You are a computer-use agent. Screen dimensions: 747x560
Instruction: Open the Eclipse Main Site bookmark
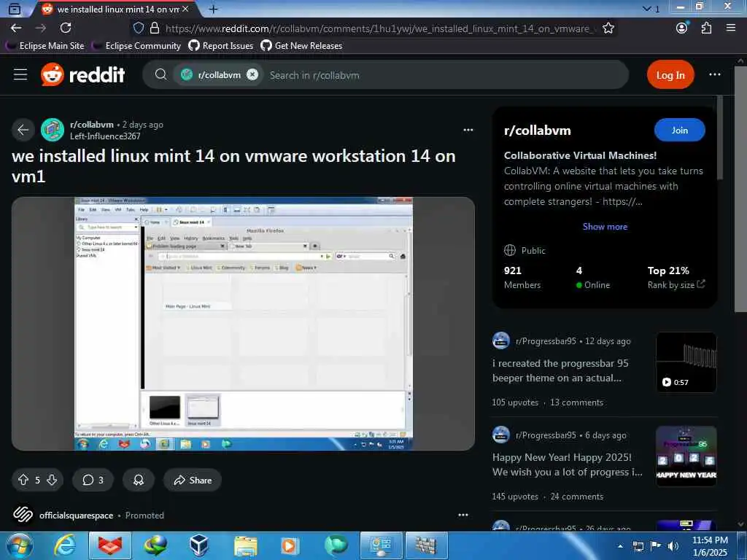point(46,46)
